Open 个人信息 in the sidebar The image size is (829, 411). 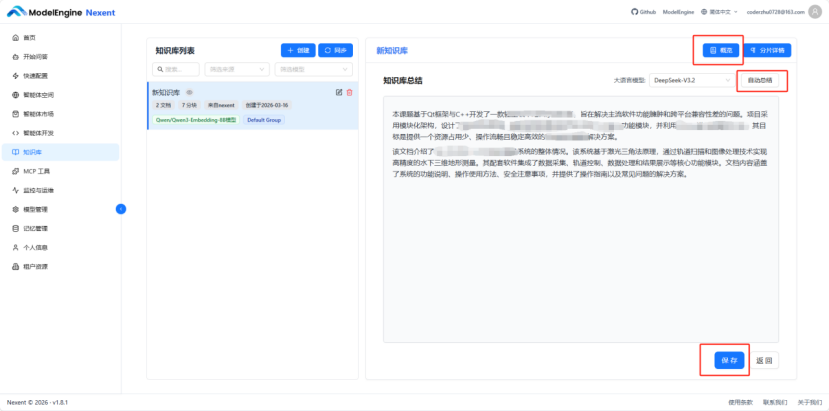tap(60, 247)
